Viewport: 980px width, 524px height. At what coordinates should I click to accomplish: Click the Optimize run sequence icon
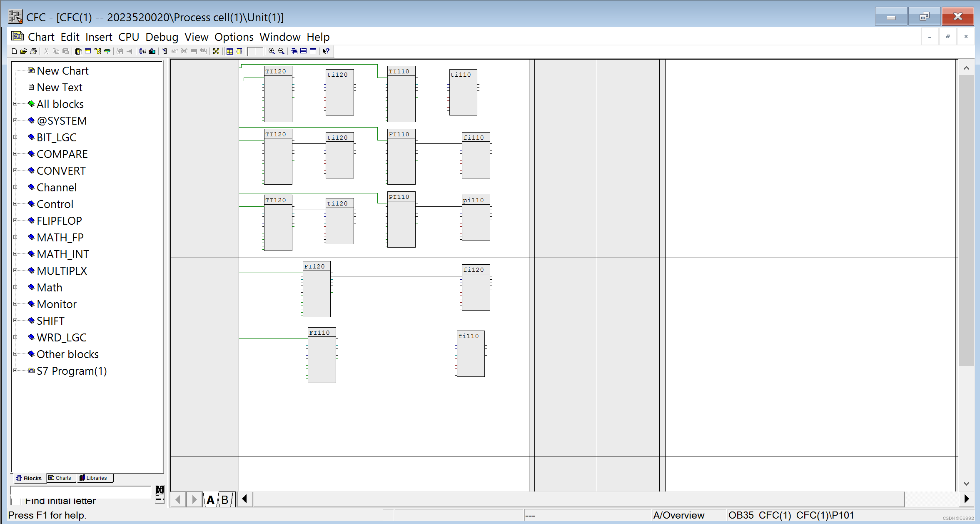pyautogui.click(x=216, y=51)
